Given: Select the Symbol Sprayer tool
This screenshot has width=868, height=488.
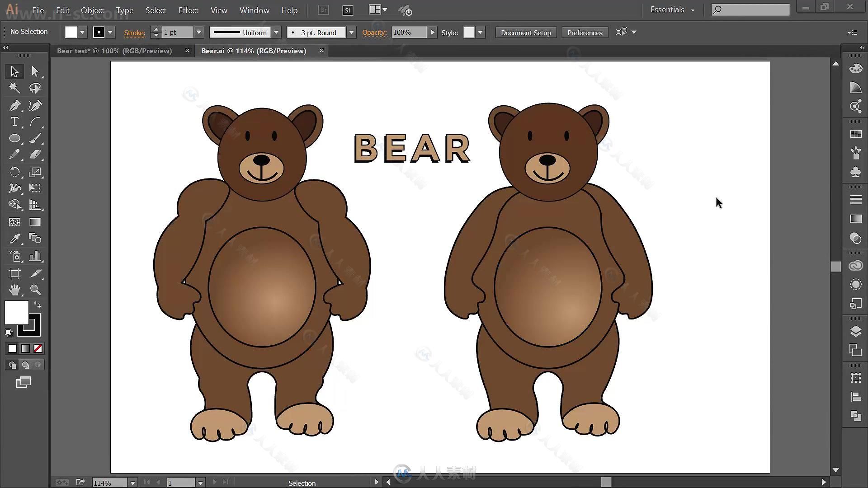Looking at the screenshot, I should point(14,256).
